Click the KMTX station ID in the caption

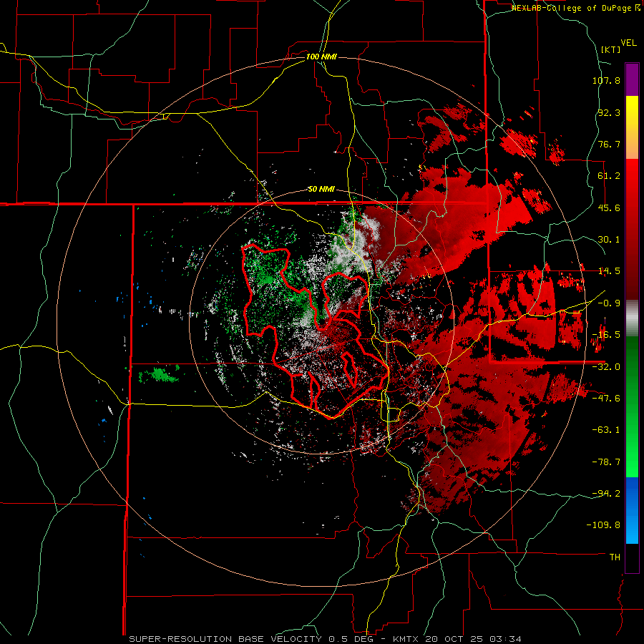tap(406, 639)
